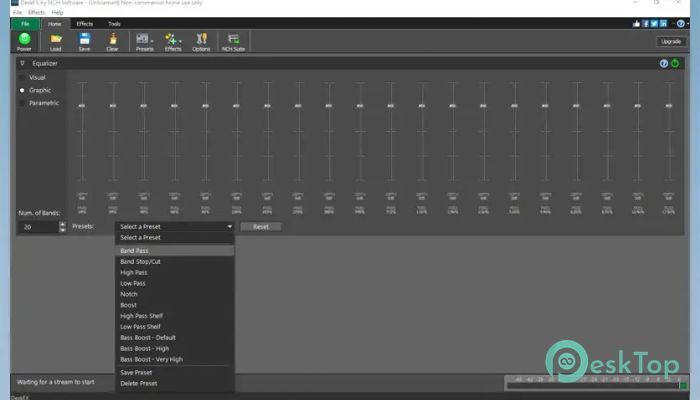The height and width of the screenshot is (400, 700).
Task: Choose the Band Stop/Cut preset
Action: pos(175,262)
